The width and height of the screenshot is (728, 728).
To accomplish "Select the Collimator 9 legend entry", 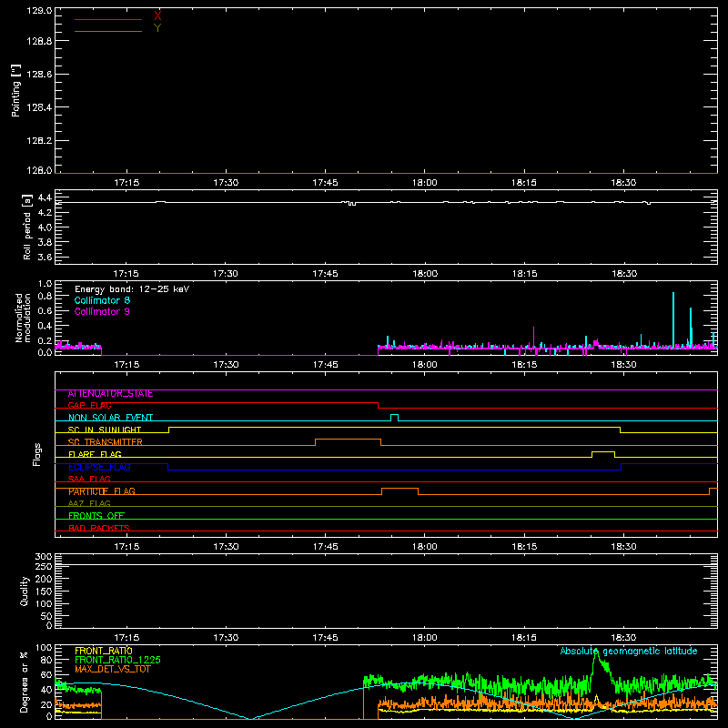I will point(102,311).
